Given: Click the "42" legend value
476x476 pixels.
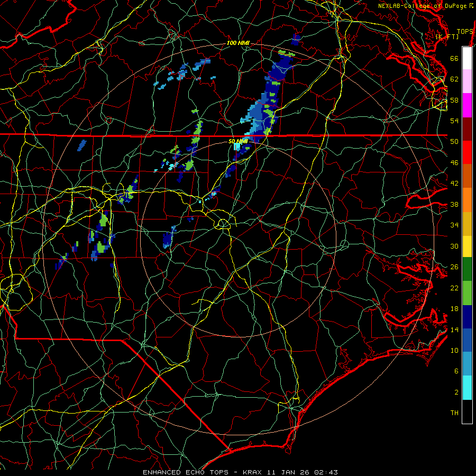Looking at the screenshot, I should coord(454,184).
